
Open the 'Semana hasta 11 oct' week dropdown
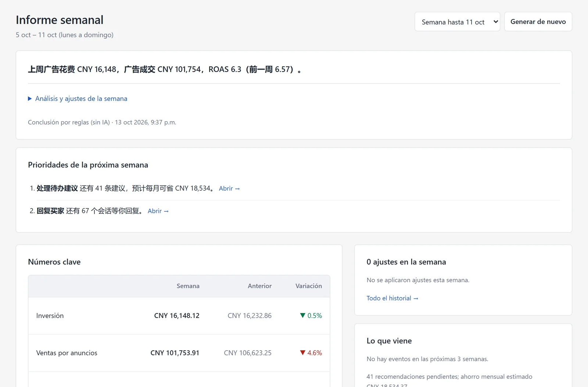457,22
